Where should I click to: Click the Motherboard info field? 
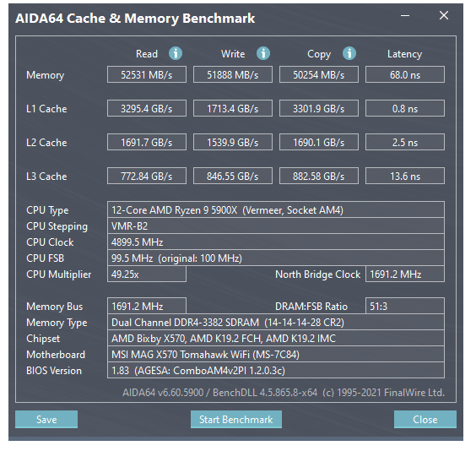pos(276,354)
